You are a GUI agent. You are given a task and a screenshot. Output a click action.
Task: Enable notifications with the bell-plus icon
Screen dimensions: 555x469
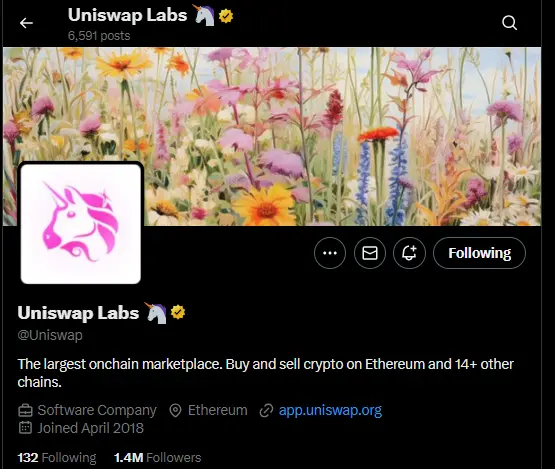tap(410, 253)
